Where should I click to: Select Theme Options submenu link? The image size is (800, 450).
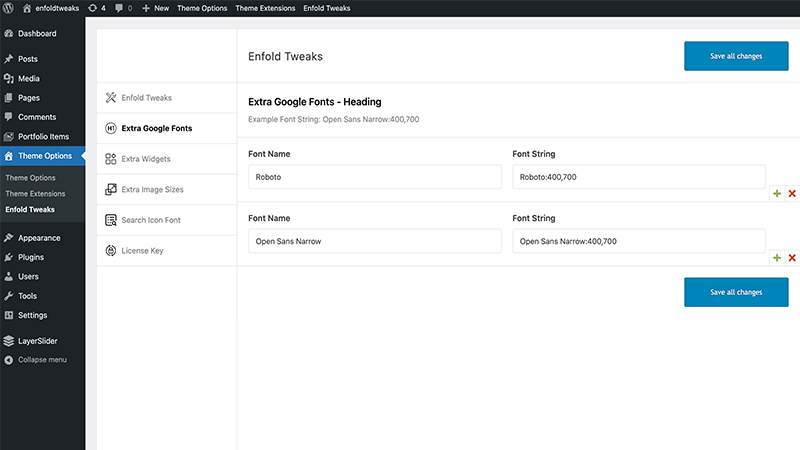[x=30, y=178]
